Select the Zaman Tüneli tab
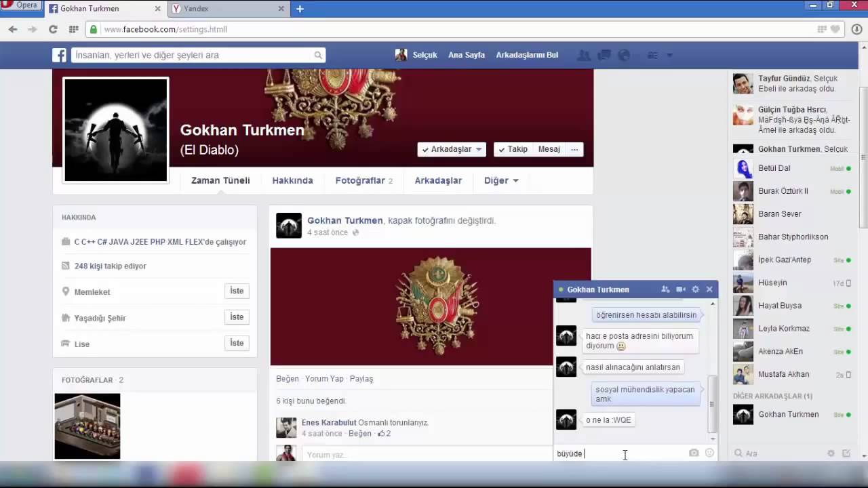 point(220,180)
